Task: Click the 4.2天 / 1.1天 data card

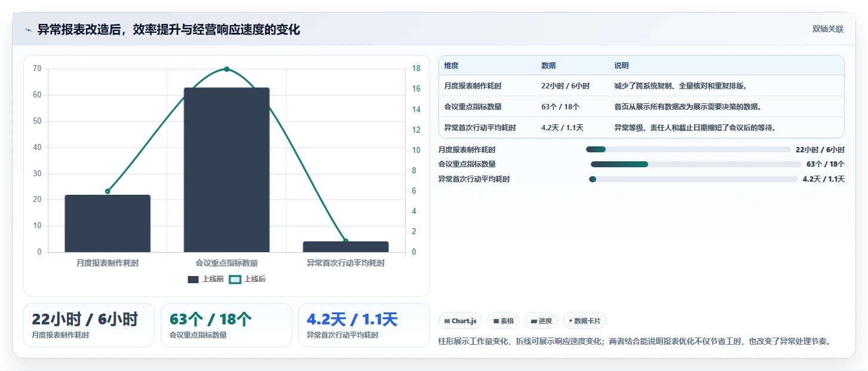Action: pyautogui.click(x=364, y=325)
